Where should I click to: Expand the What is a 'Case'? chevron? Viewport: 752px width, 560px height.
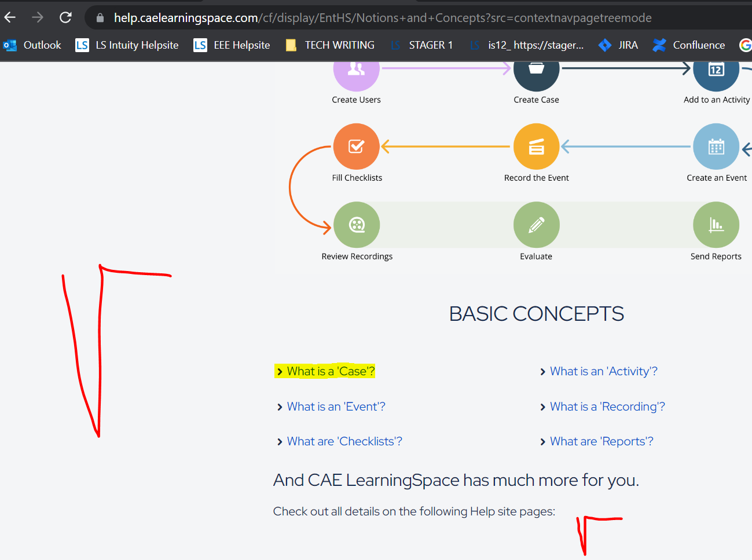click(280, 372)
